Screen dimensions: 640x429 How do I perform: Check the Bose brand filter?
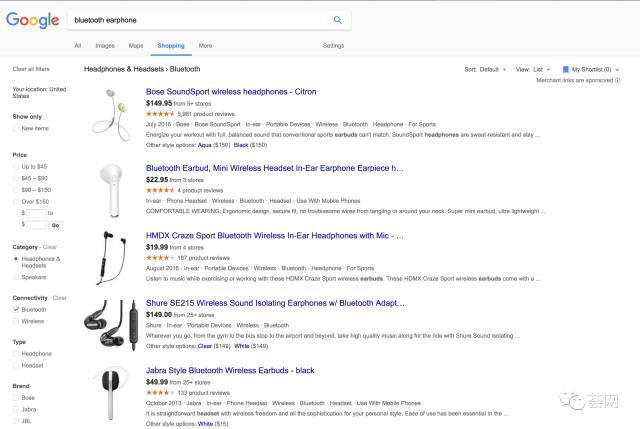tap(16, 398)
